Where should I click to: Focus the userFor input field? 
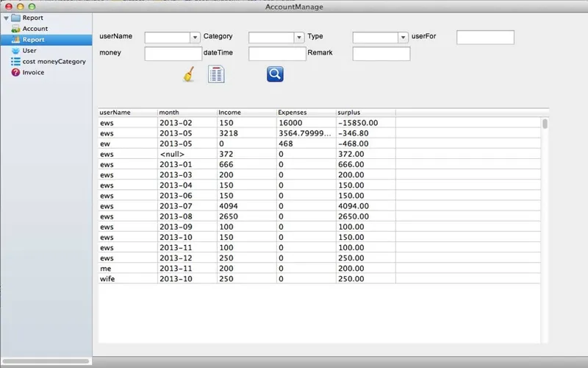(485, 38)
